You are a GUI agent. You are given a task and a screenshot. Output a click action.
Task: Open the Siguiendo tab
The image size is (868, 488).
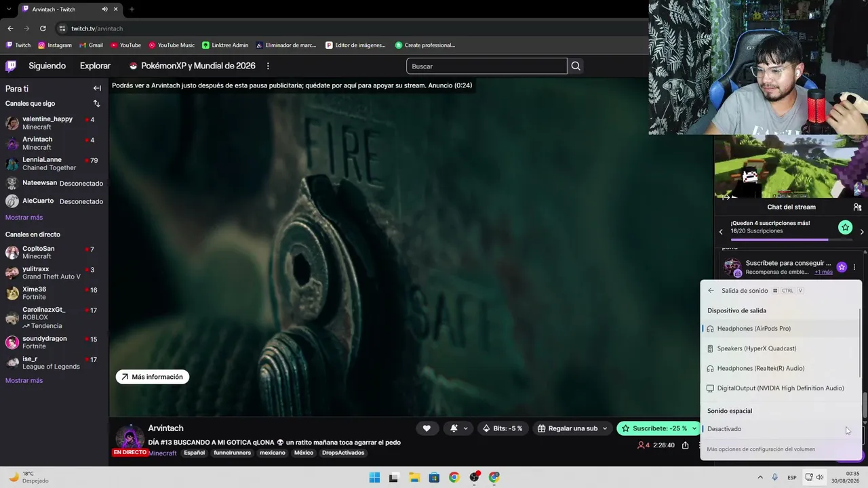(x=47, y=66)
